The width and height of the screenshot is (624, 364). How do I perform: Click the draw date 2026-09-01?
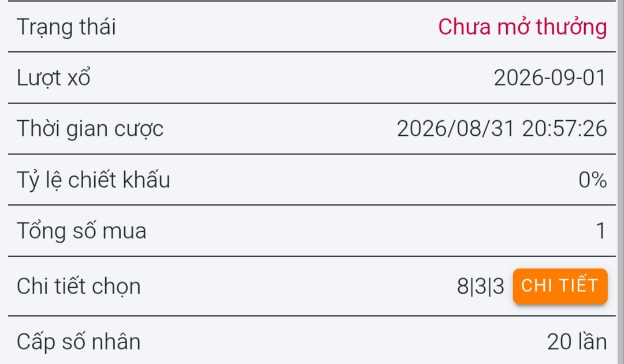coord(550,77)
